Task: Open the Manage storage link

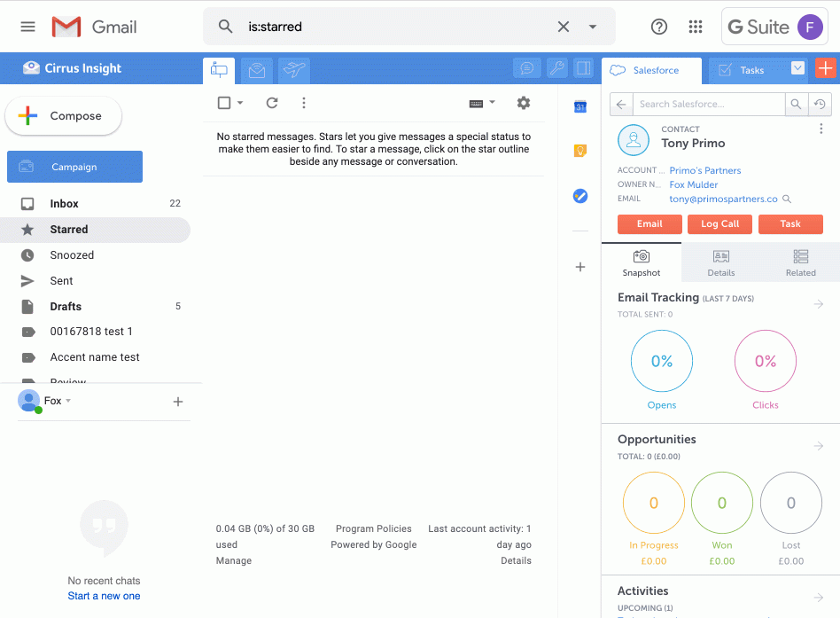Action: click(234, 560)
